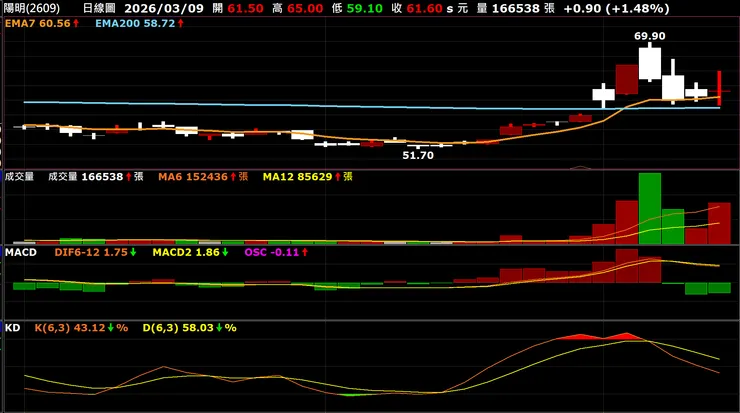Click the 日線圖 chart type label
740x413 pixels.
[99, 8]
